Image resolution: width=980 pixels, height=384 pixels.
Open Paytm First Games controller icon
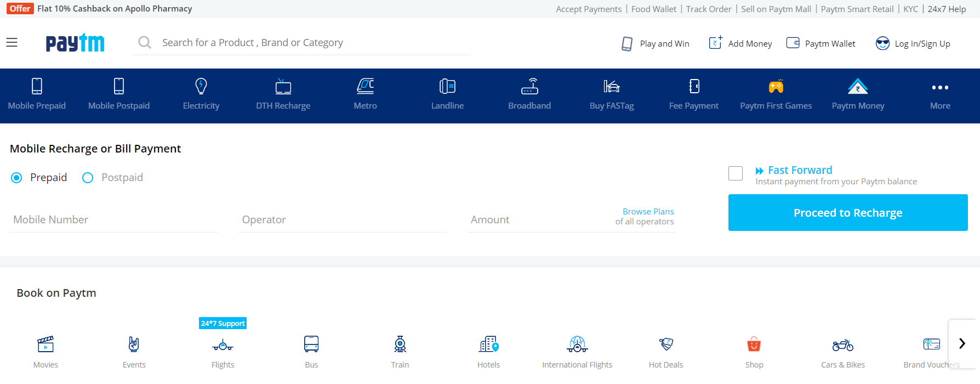pyautogui.click(x=776, y=86)
